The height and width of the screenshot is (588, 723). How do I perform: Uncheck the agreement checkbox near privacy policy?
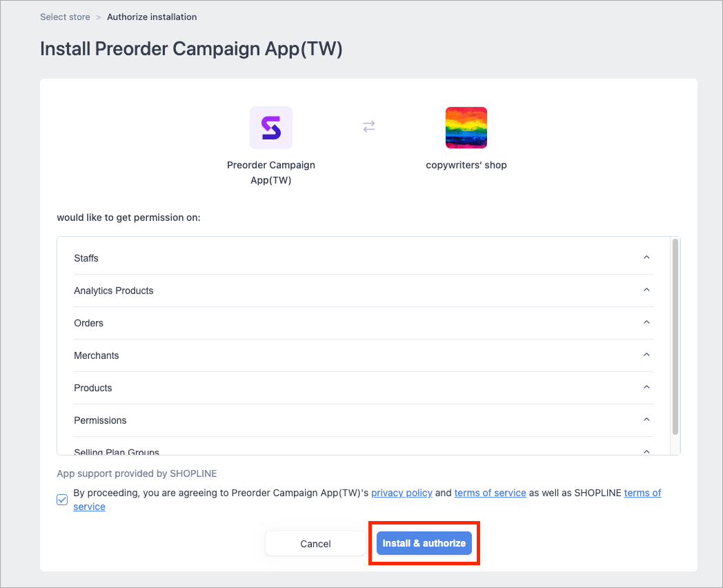[x=62, y=500]
